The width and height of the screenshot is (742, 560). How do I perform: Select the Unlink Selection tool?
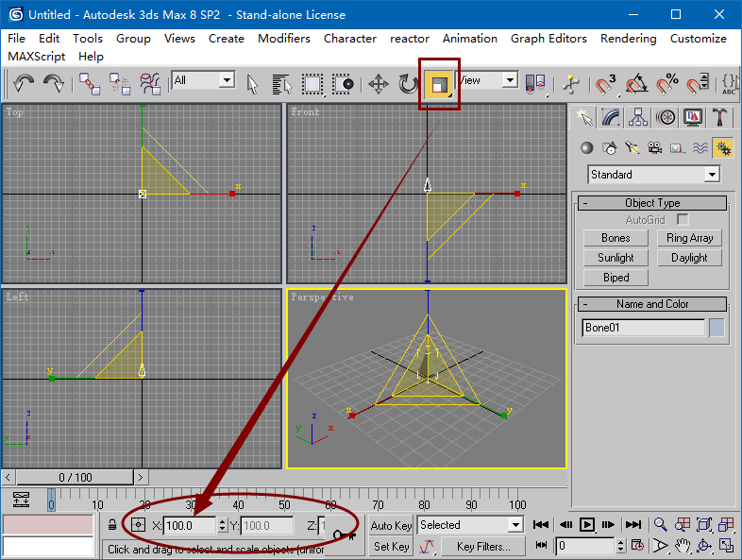coord(120,84)
